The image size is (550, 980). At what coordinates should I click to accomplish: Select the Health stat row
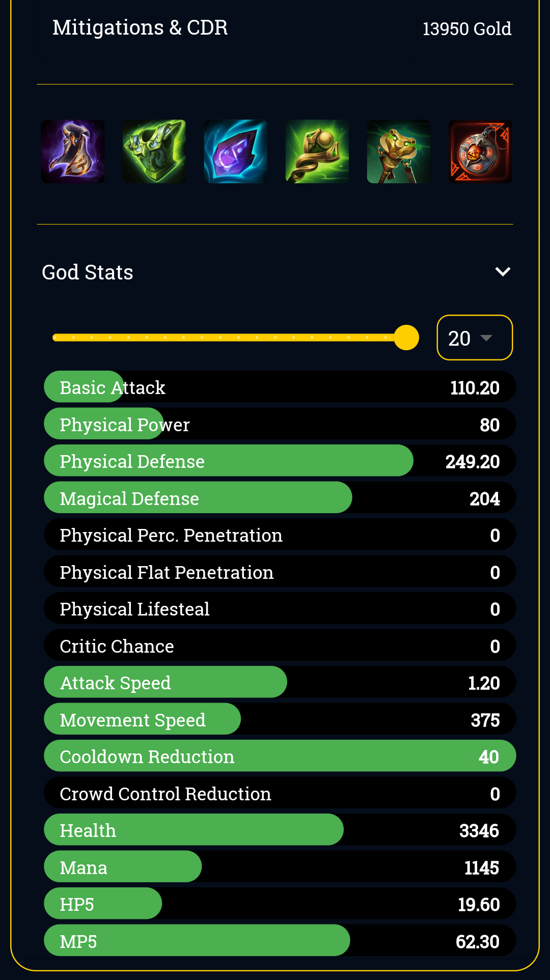(x=280, y=830)
